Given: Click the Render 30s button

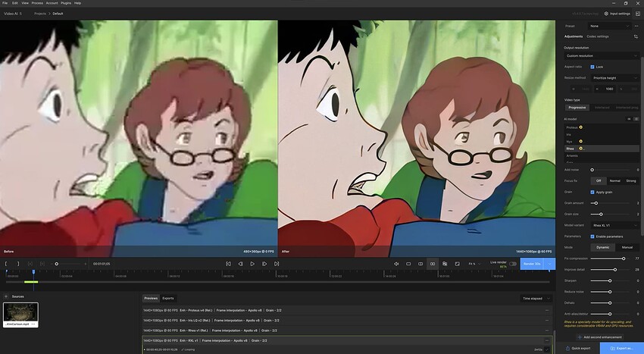Looking at the screenshot, I should pyautogui.click(x=532, y=264).
